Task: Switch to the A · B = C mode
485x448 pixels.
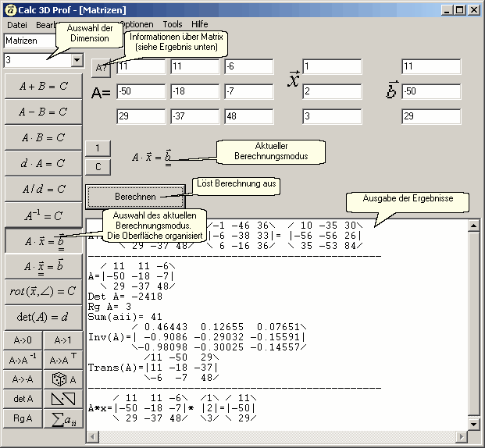Action: click(43, 137)
